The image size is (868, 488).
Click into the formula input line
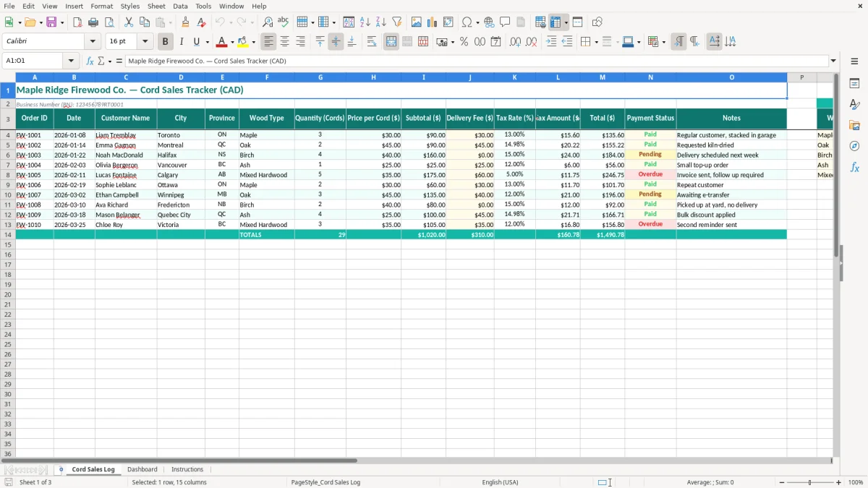tap(476, 61)
